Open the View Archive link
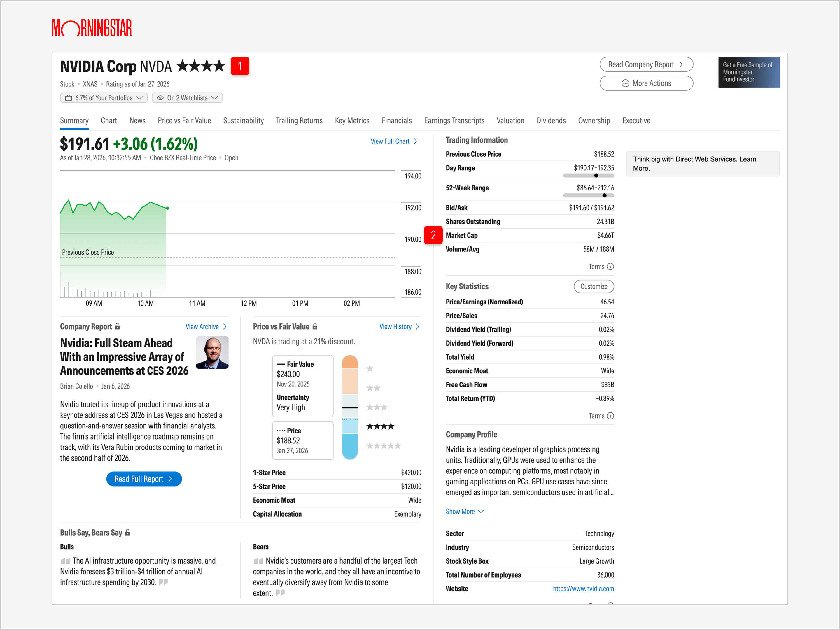This screenshot has height=630, width=840. coord(206,327)
